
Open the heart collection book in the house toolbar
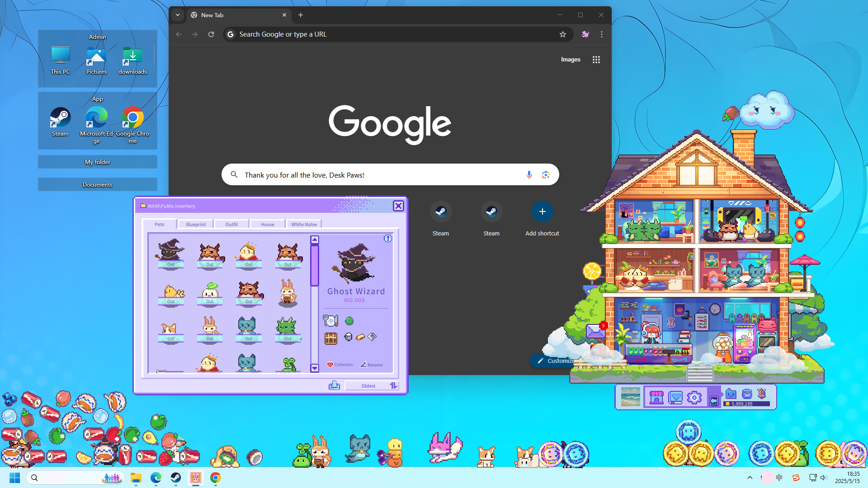pos(675,397)
